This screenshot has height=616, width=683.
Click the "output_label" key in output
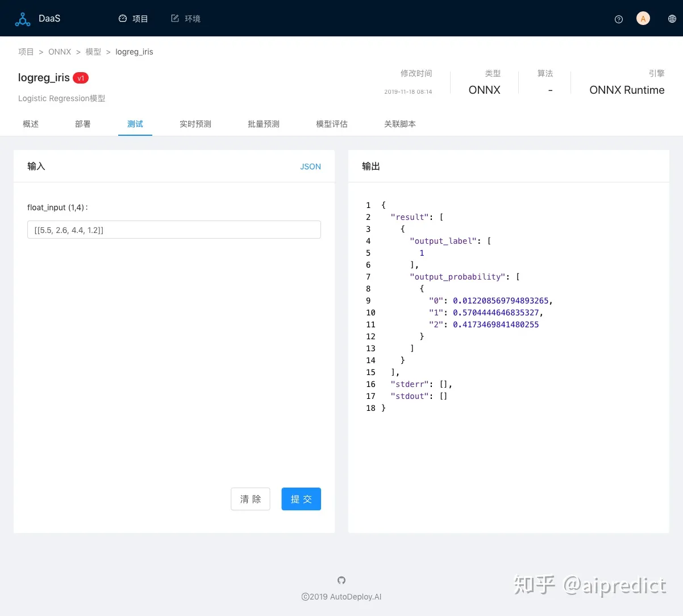(443, 241)
